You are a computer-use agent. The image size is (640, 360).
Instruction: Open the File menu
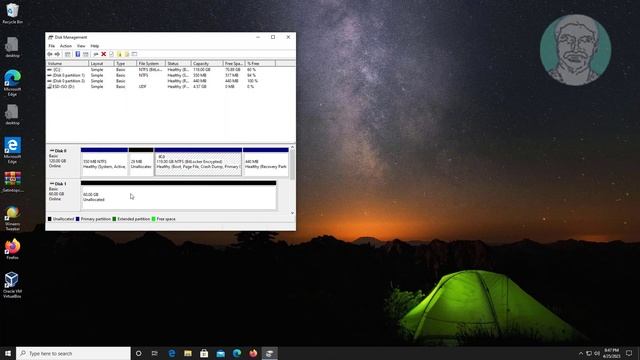pyautogui.click(x=51, y=46)
